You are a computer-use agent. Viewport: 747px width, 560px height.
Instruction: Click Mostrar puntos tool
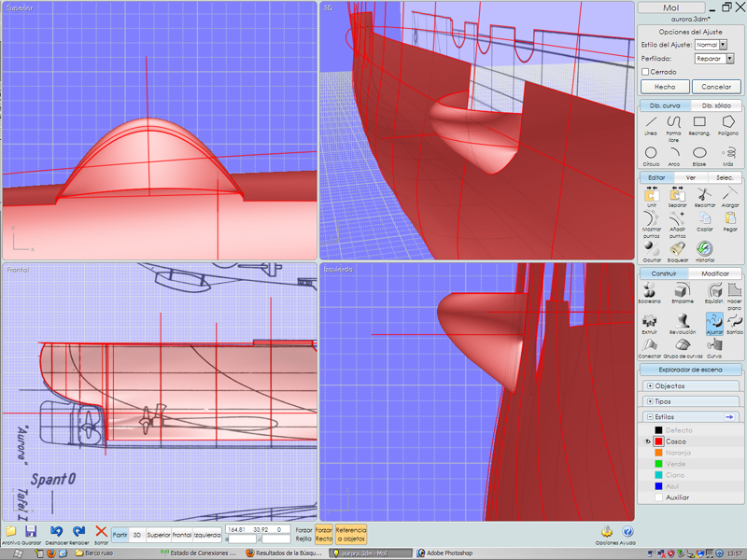pos(651,224)
